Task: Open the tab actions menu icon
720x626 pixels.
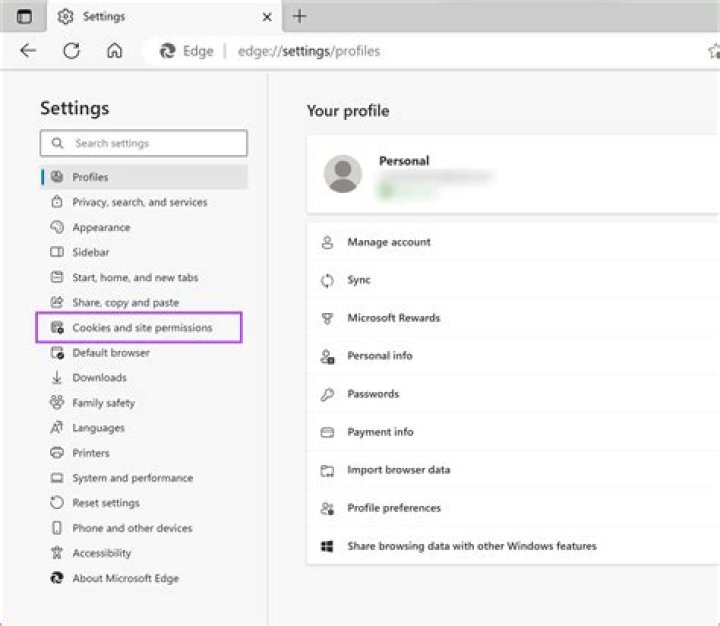Action: pyautogui.click(x=24, y=17)
